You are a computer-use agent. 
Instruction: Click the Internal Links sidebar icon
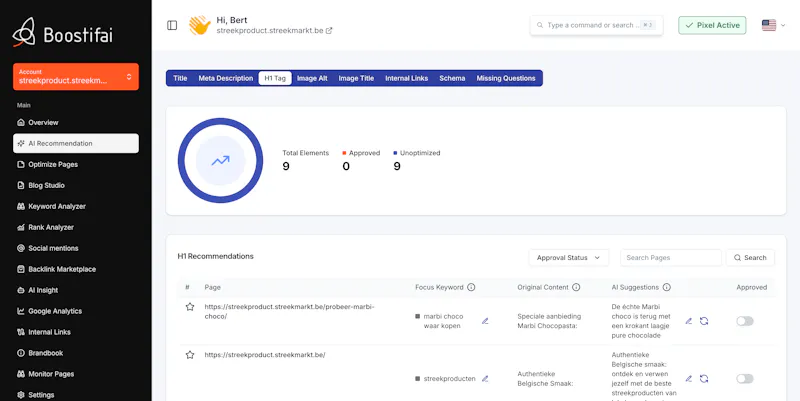click(21, 332)
